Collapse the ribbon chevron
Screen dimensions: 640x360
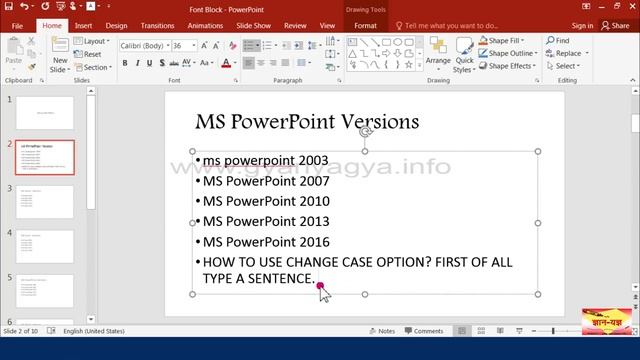tap(633, 80)
